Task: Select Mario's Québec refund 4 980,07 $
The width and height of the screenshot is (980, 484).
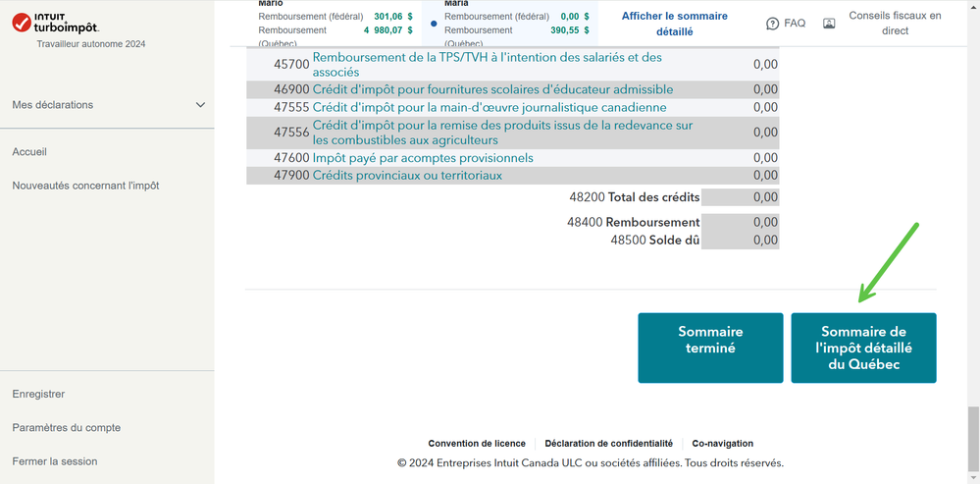Action: coord(388,30)
